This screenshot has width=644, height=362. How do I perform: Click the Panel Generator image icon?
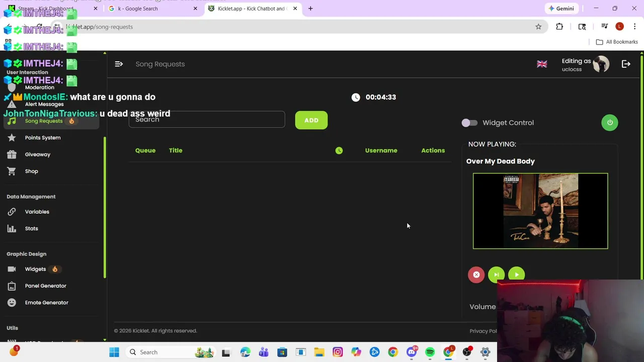12,286
